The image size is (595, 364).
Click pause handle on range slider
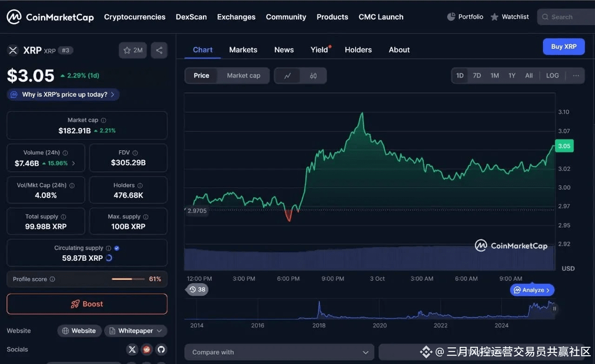(554, 309)
